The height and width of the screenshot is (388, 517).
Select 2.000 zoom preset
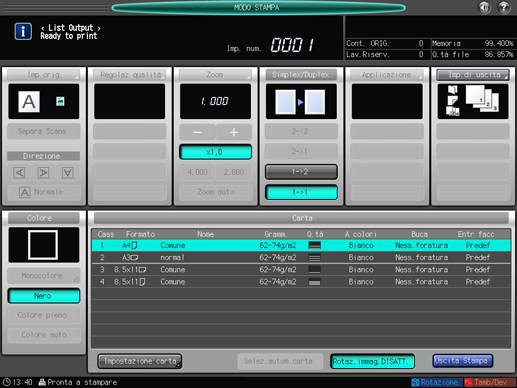(x=234, y=172)
